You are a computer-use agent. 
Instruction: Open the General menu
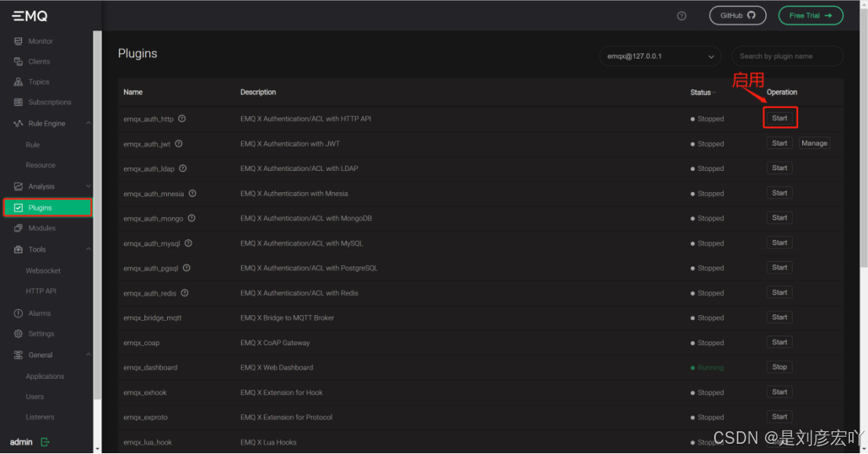[x=40, y=355]
